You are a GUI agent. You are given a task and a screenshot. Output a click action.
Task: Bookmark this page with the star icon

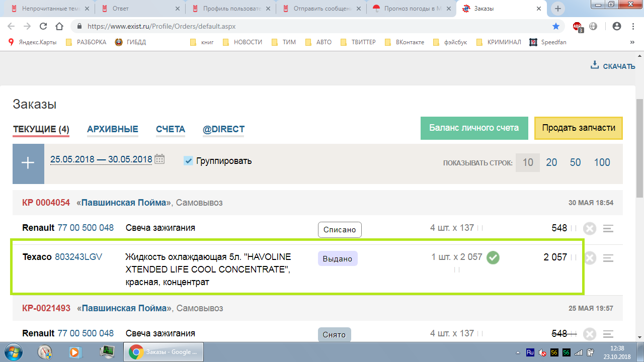pos(555,26)
